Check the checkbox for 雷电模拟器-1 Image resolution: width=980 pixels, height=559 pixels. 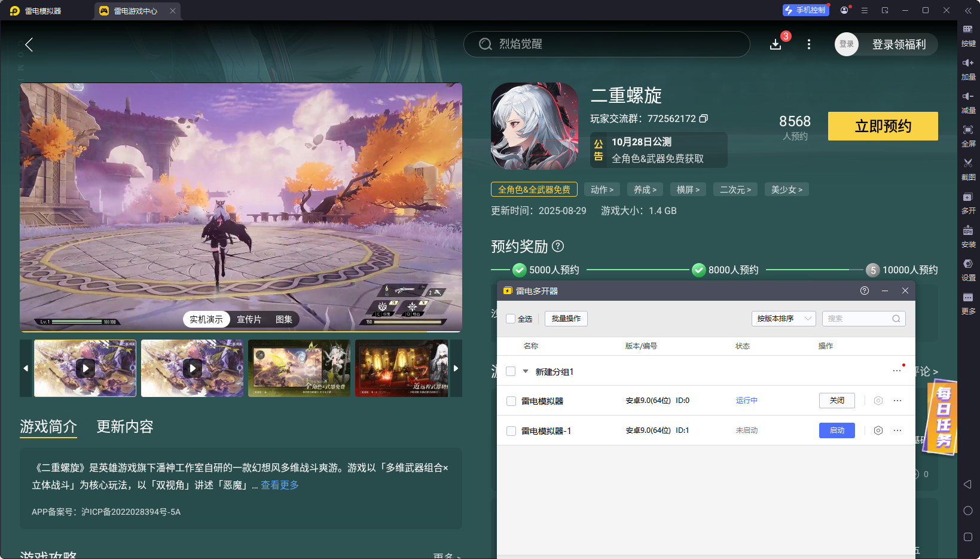tap(511, 430)
